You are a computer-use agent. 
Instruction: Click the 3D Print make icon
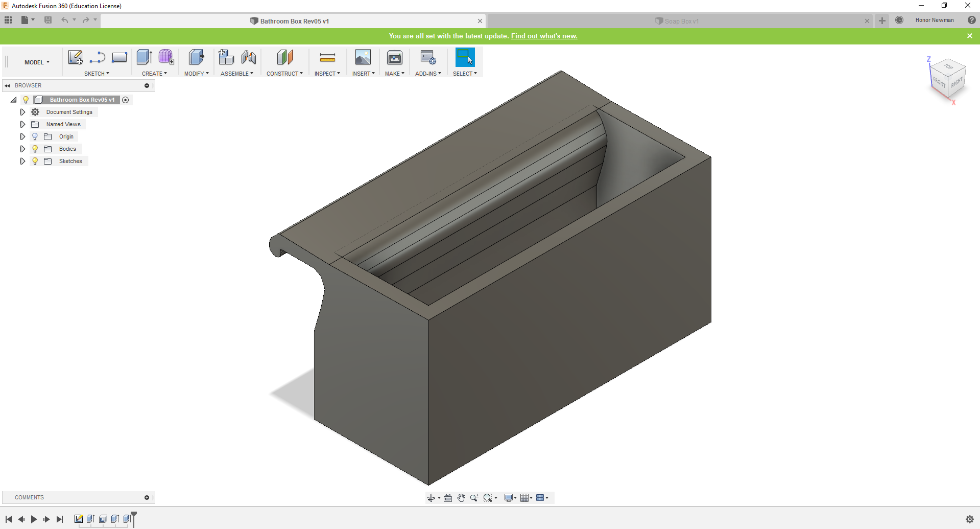[x=395, y=57]
